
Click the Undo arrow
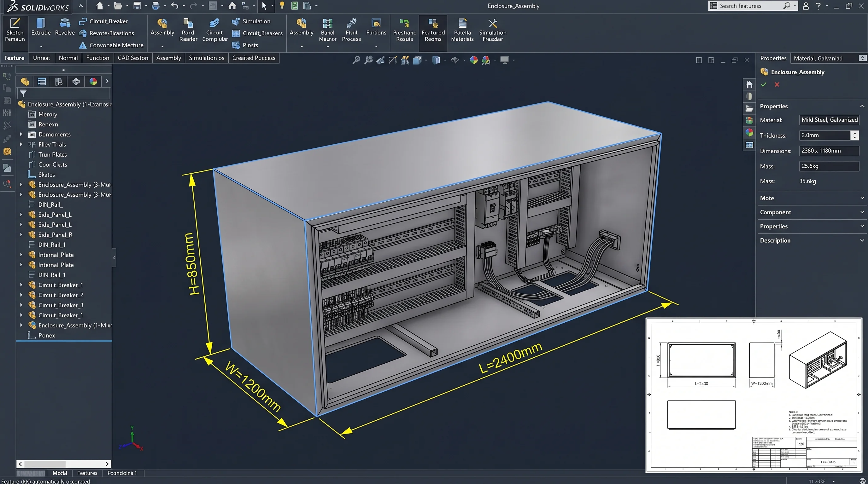[x=174, y=6]
